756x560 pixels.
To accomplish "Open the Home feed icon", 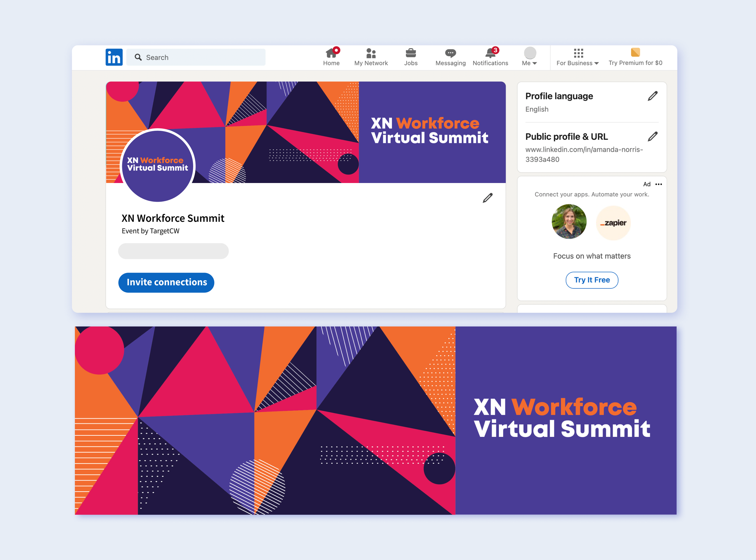I will click(x=331, y=53).
